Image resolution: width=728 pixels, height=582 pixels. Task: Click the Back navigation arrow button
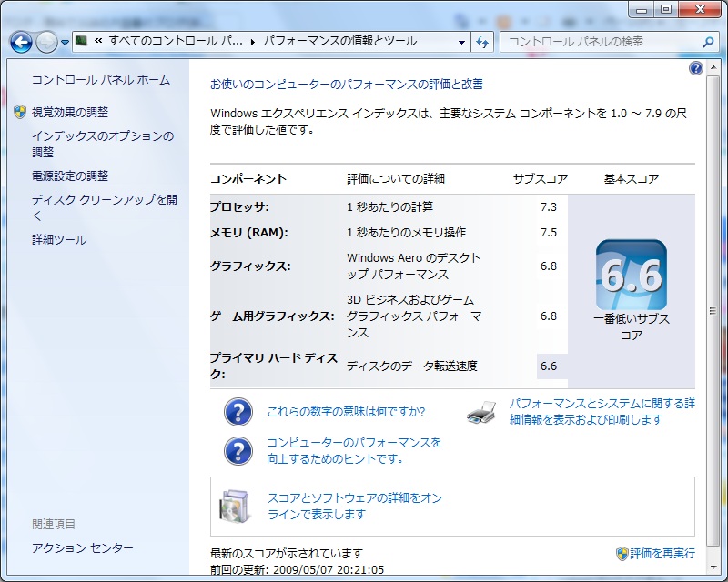[21, 42]
